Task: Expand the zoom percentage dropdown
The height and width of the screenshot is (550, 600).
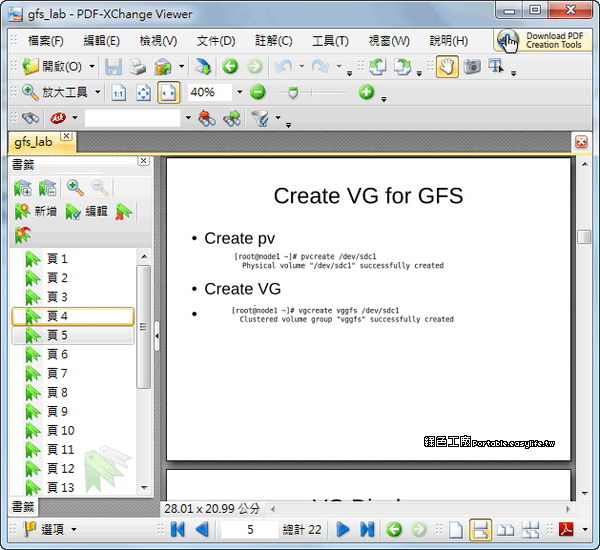Action: pos(240,92)
